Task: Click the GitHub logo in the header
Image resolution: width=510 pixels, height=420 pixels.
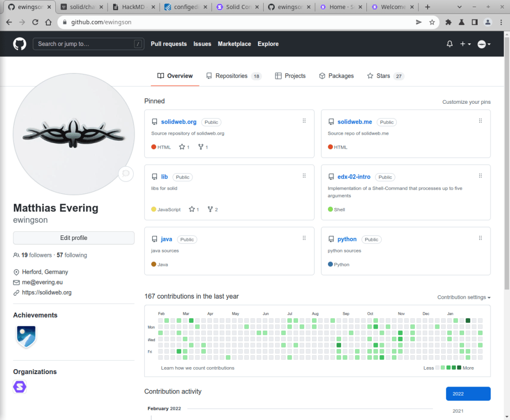Action: (x=19, y=44)
